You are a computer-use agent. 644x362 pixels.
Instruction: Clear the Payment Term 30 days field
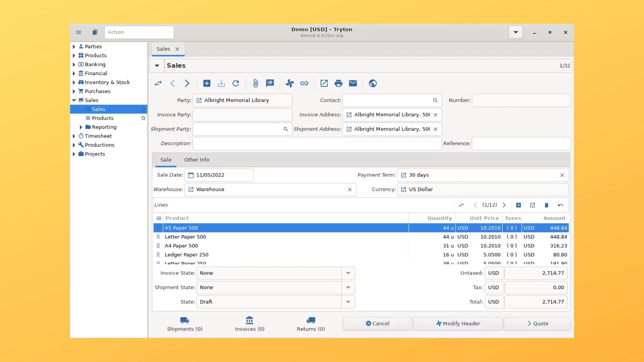tap(562, 175)
